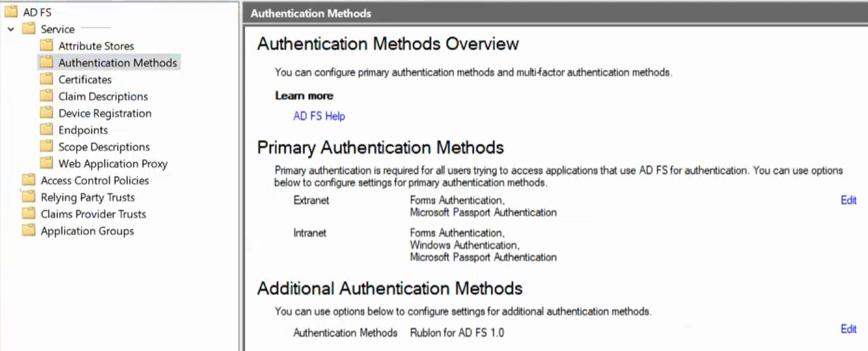
Task: Edit Primary Authentication Methods
Action: tap(848, 200)
